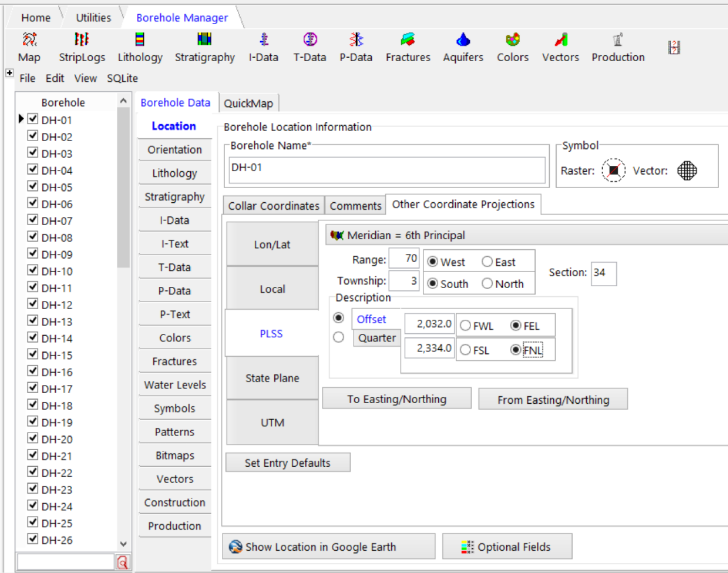This screenshot has height=573, width=728.
Task: Click the Section number input field
Action: tap(604, 273)
